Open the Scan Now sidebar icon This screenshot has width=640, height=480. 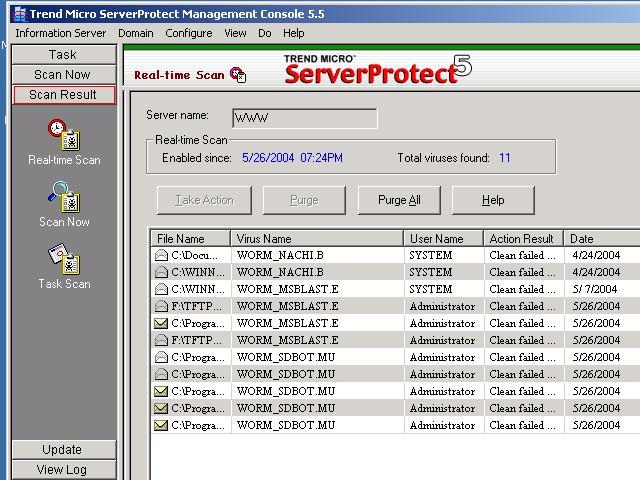64,197
